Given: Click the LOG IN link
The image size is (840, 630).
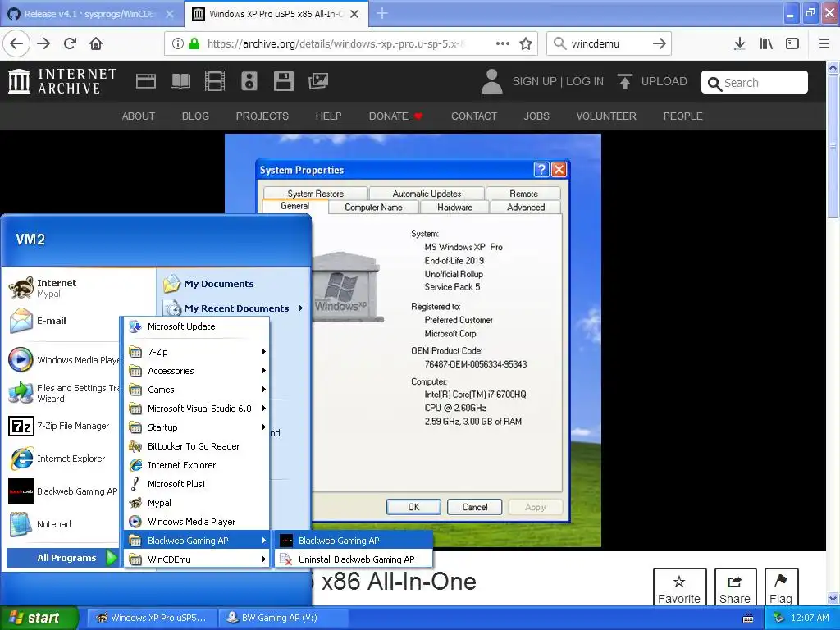Looking at the screenshot, I should [x=585, y=81].
